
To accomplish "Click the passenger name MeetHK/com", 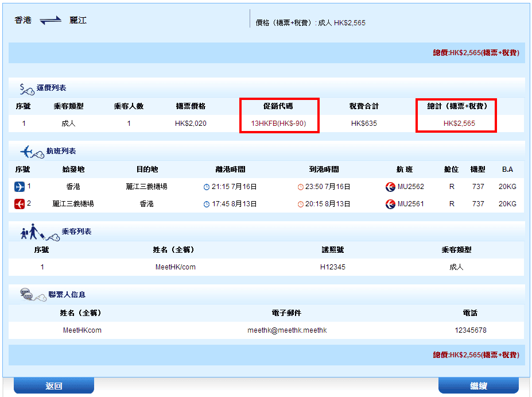I will pyautogui.click(x=175, y=267).
